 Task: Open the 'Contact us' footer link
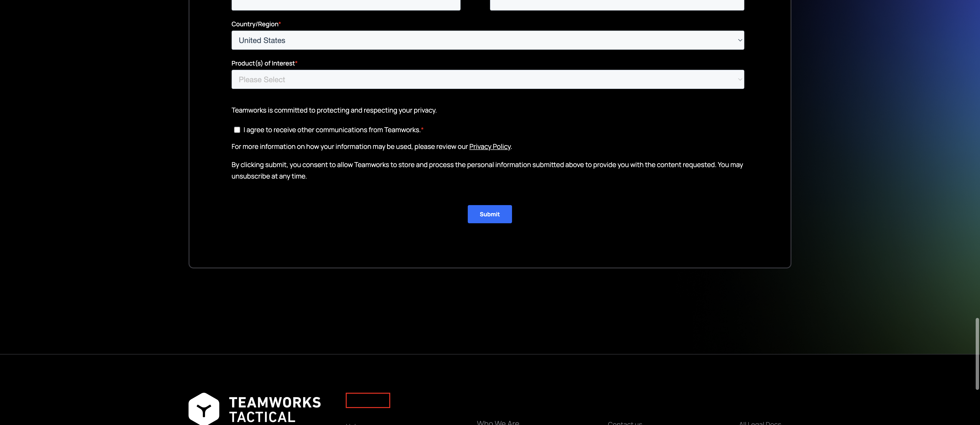pyautogui.click(x=625, y=423)
